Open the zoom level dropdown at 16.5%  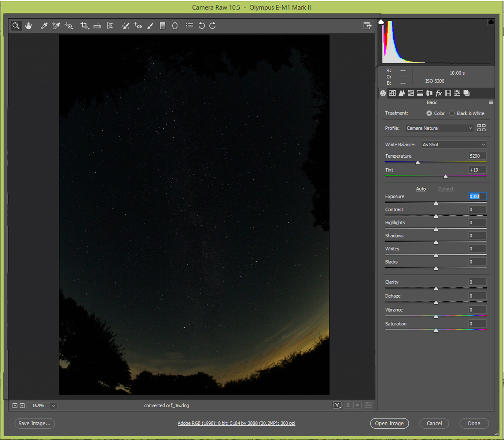coord(54,406)
